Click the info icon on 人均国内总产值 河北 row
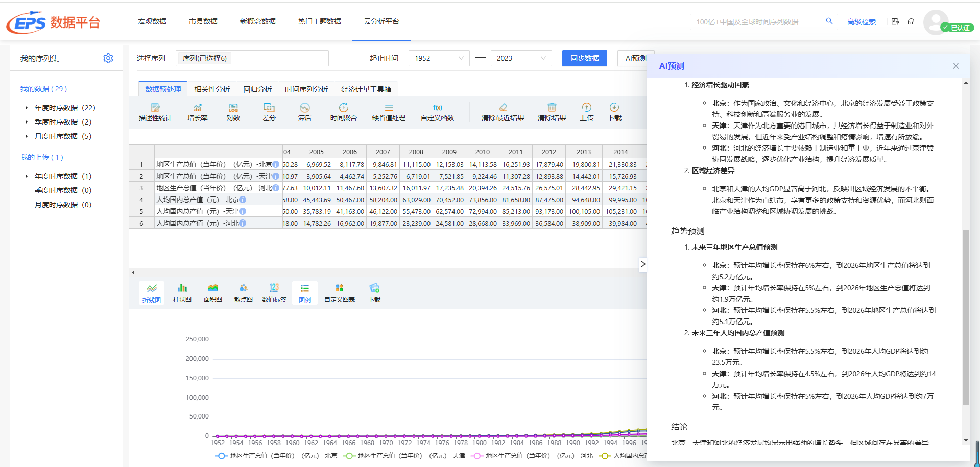980x467 pixels. (243, 223)
